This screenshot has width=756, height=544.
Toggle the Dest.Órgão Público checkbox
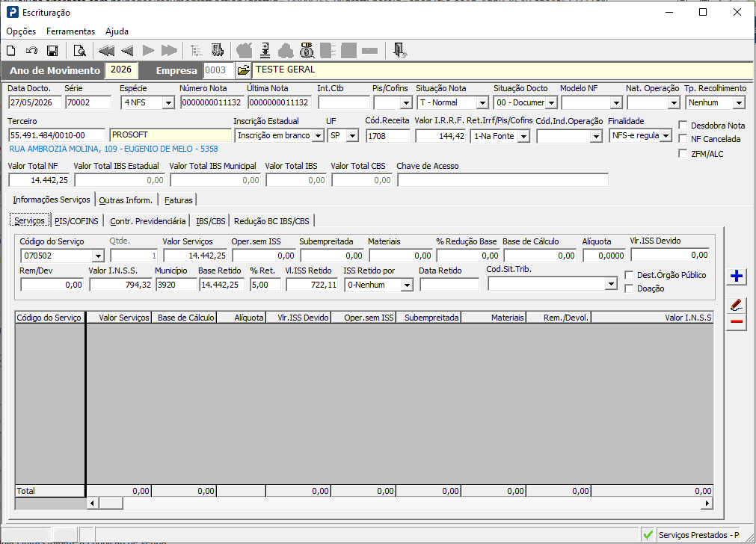(x=629, y=275)
